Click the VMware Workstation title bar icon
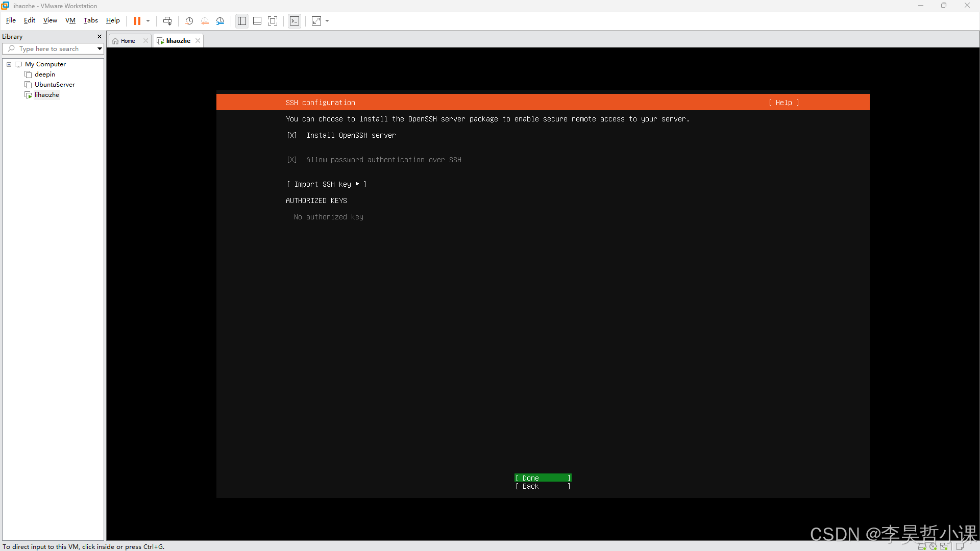 coord(5,6)
